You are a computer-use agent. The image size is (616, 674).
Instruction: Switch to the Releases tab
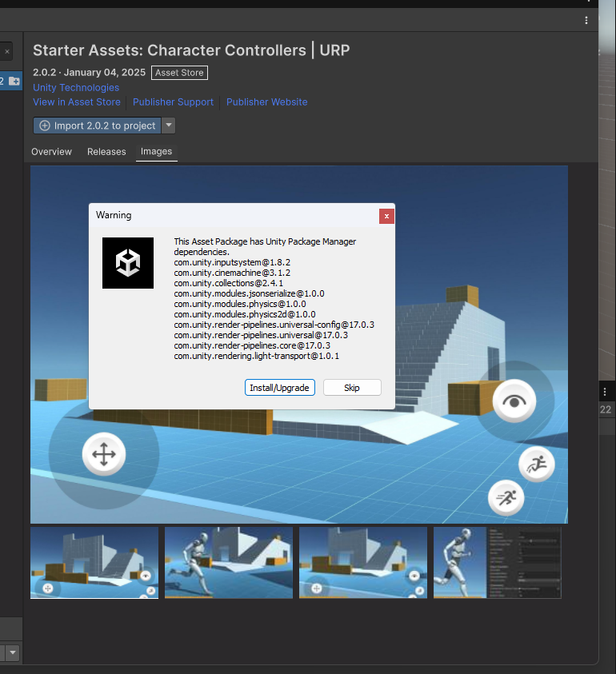(x=106, y=152)
